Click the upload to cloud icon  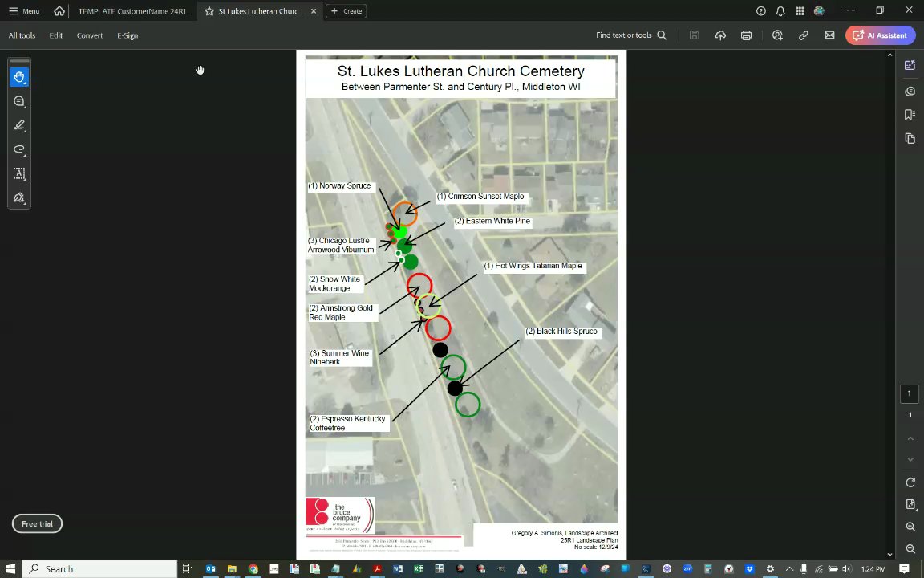pos(720,35)
